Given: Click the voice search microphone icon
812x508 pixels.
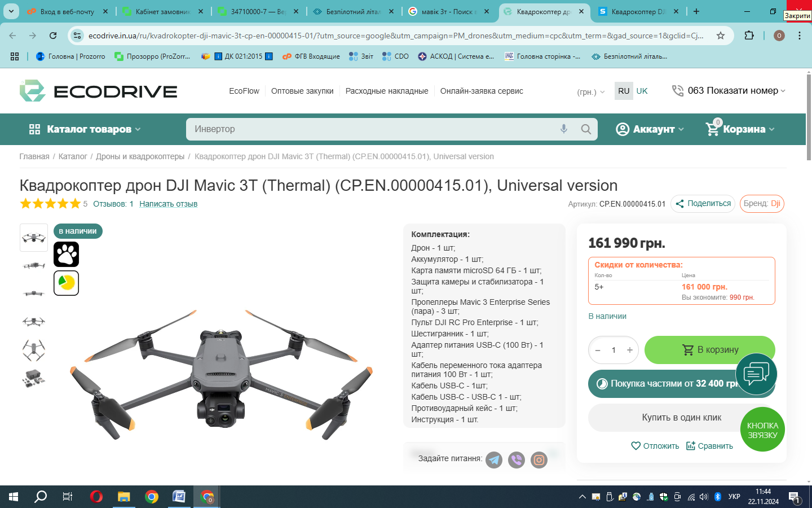Looking at the screenshot, I should (x=564, y=129).
